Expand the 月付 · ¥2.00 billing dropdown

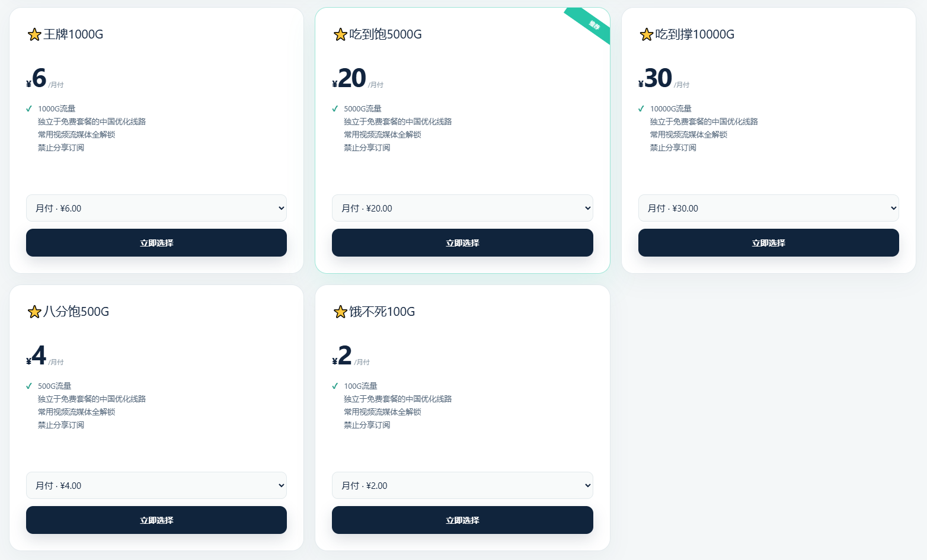point(462,485)
